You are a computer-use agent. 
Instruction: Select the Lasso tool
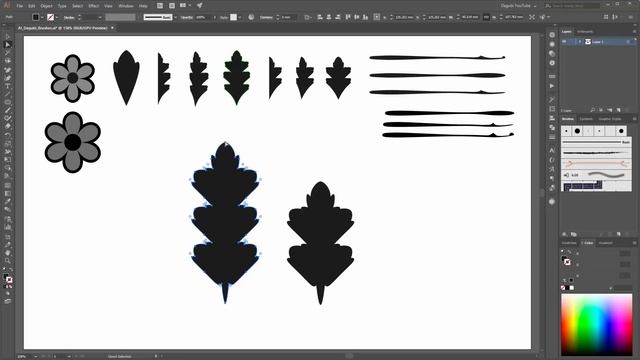coord(8,61)
